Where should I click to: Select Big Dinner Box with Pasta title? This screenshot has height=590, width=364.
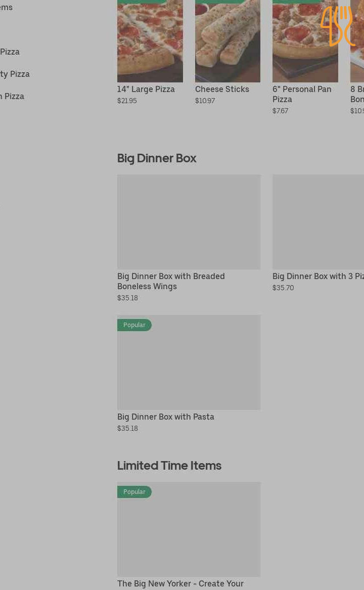tap(166, 417)
